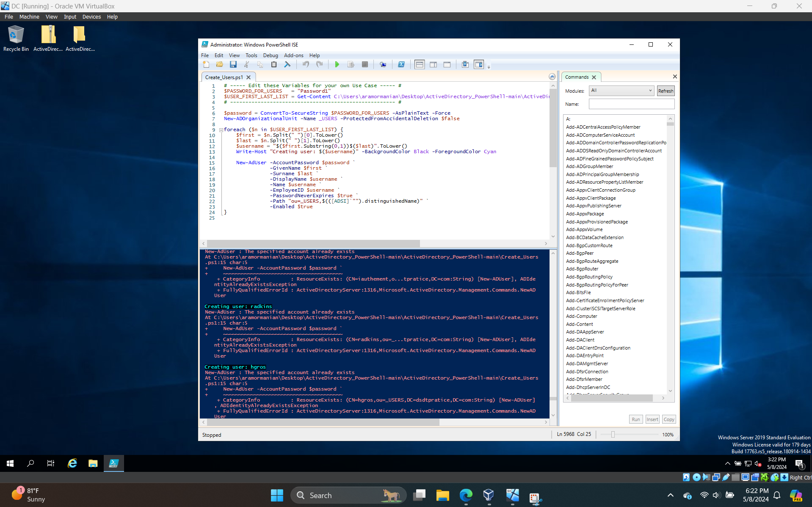Click the Insert button in Commands panel

pyautogui.click(x=652, y=419)
